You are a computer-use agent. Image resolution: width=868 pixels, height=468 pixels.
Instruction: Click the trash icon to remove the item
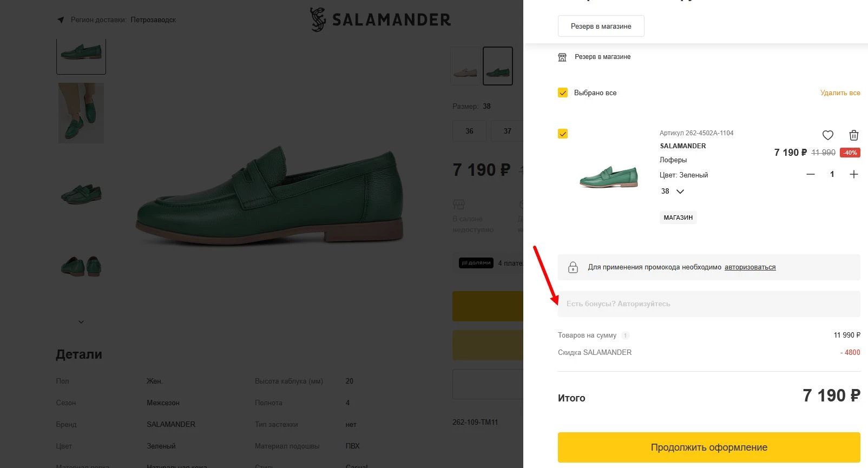pyautogui.click(x=854, y=135)
